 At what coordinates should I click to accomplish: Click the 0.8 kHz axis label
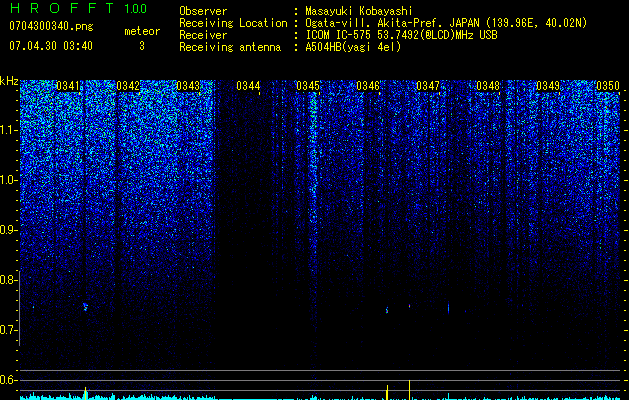pyautogui.click(x=8, y=280)
